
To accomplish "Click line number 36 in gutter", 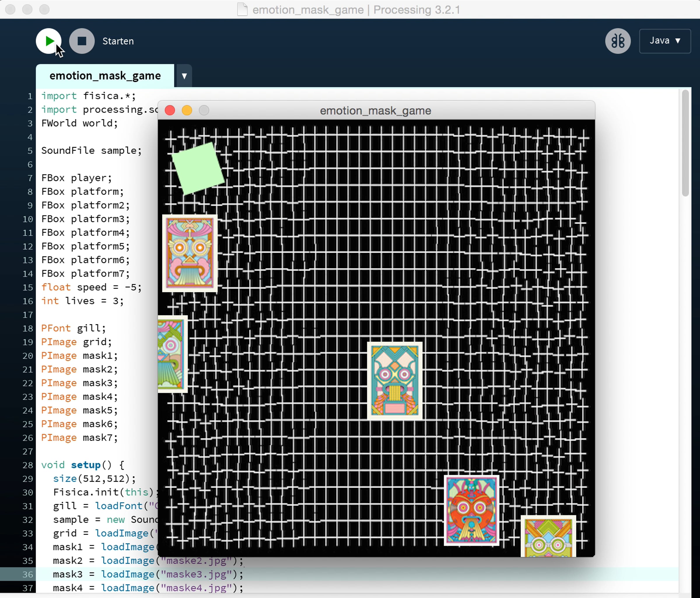I will [x=28, y=574].
